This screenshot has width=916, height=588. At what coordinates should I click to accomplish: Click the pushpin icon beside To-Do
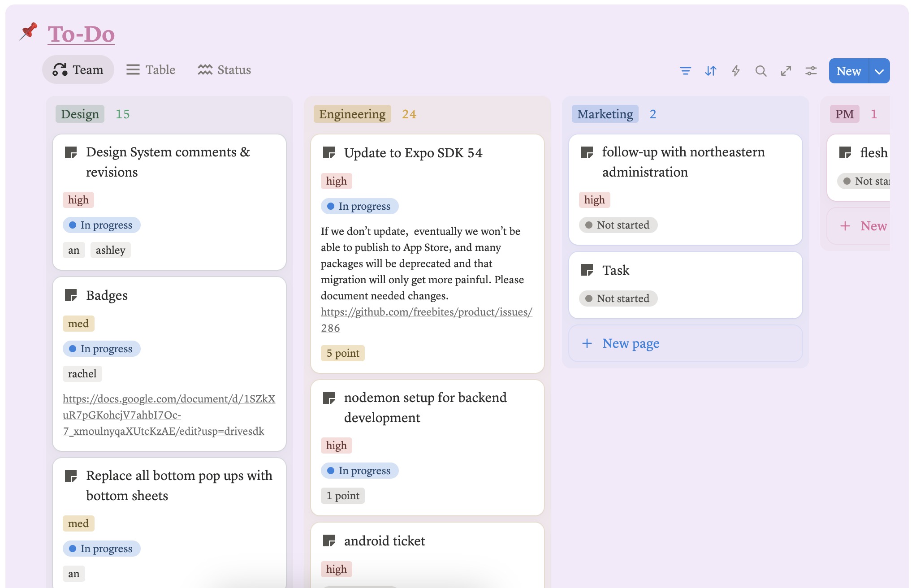point(29,32)
